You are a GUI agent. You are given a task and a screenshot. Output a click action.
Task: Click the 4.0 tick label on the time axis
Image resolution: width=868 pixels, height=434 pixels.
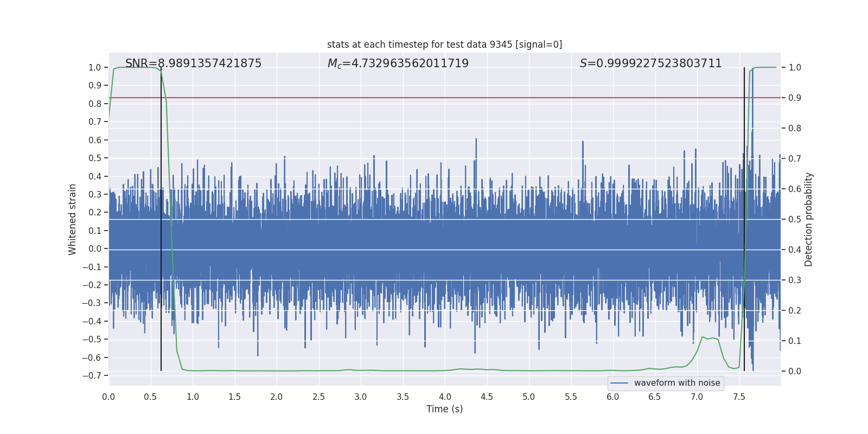coord(445,397)
